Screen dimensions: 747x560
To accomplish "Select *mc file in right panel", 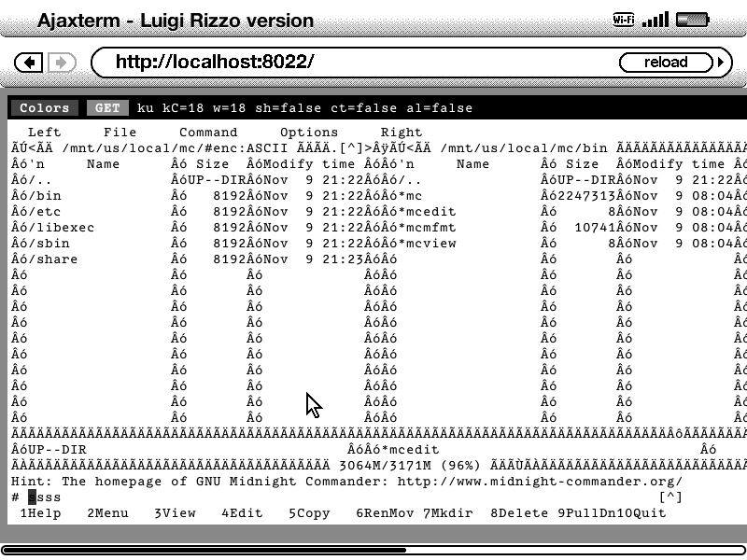I will (410, 196).
